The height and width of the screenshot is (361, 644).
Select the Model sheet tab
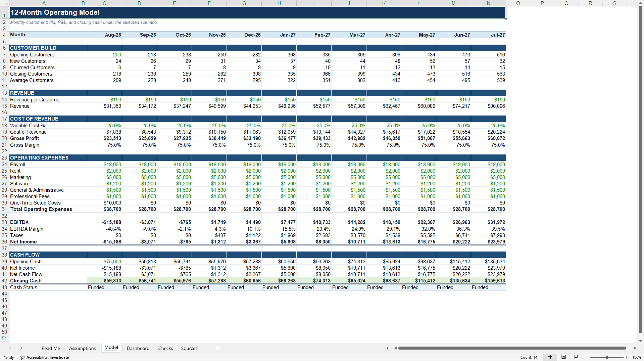(111, 348)
